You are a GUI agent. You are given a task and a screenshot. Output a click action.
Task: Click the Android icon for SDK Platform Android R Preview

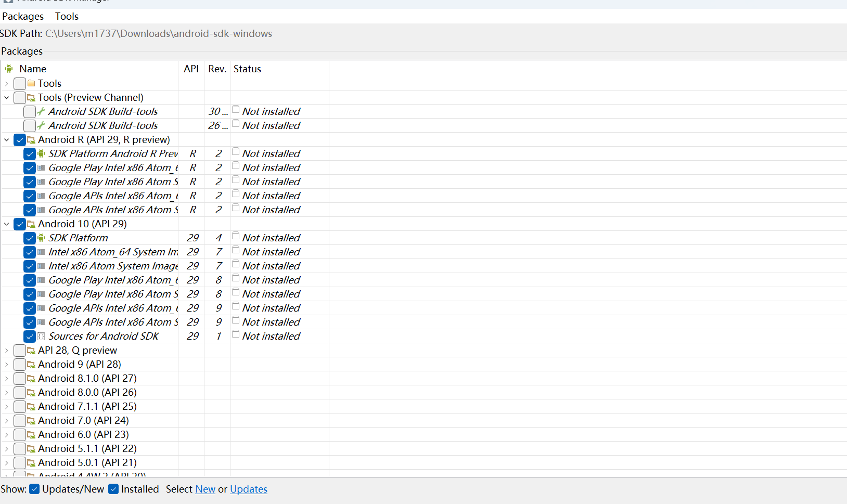[41, 153]
